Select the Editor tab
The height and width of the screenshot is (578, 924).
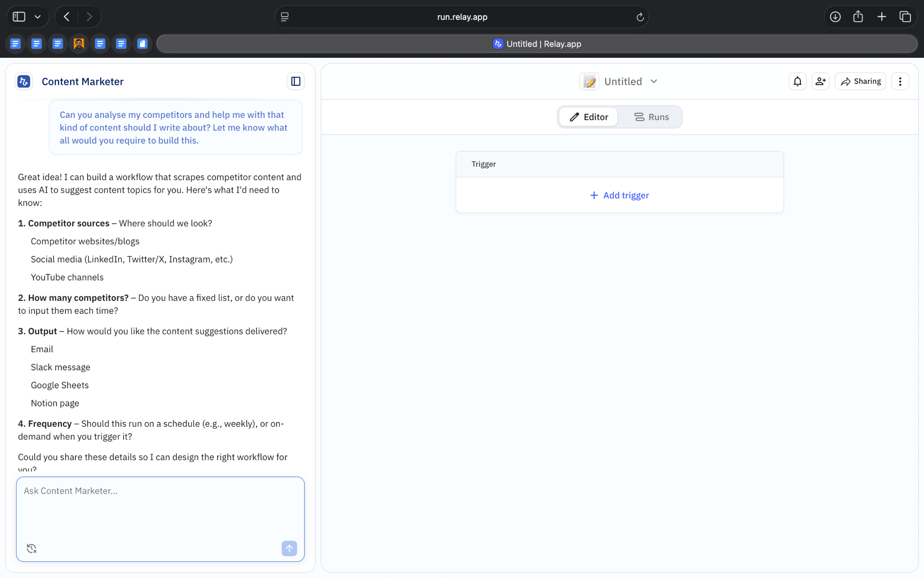pos(589,117)
